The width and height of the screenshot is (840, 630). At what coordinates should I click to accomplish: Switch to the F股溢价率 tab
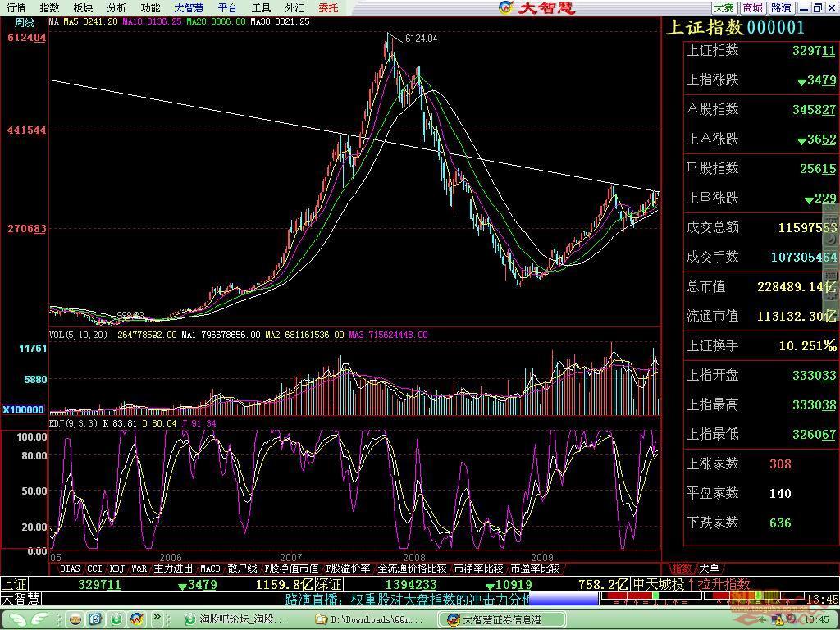348,568
